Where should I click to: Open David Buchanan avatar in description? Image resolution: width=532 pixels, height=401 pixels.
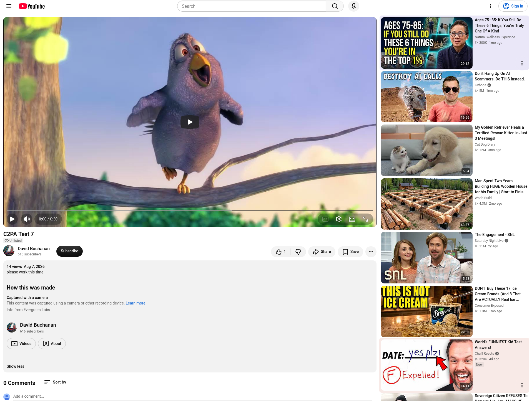pyautogui.click(x=12, y=328)
